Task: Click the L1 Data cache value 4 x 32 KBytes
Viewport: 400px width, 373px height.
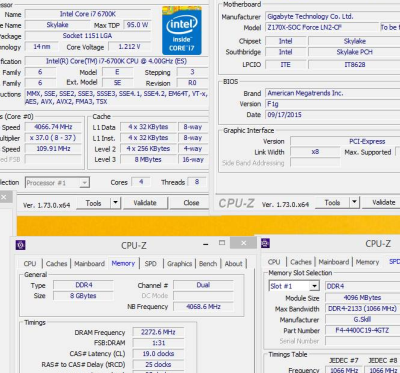Action: click(x=148, y=127)
